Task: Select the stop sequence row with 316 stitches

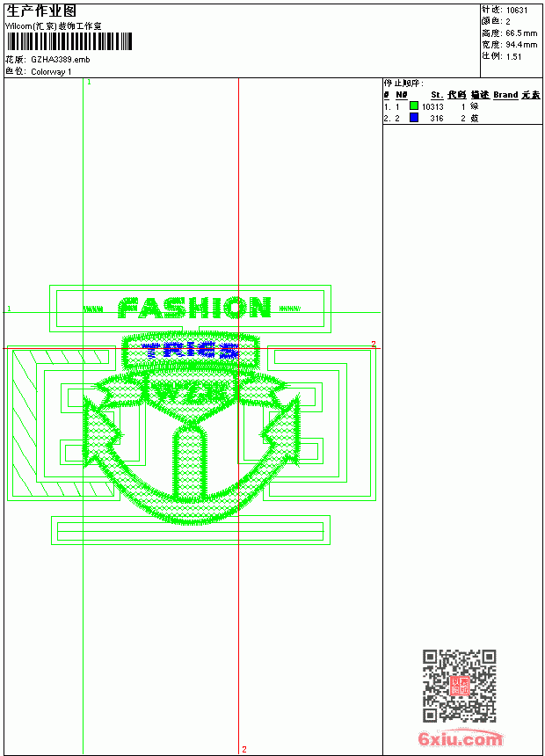Action: [x=462, y=118]
